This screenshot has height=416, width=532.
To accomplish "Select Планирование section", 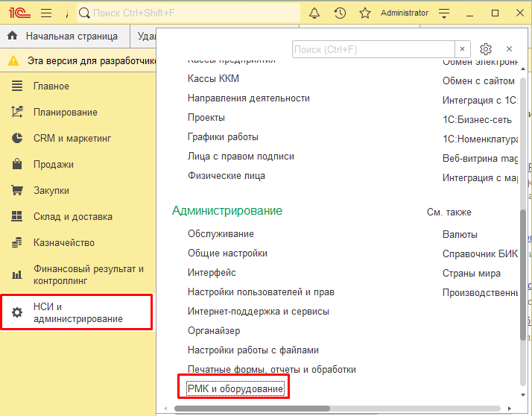I will point(66,113).
